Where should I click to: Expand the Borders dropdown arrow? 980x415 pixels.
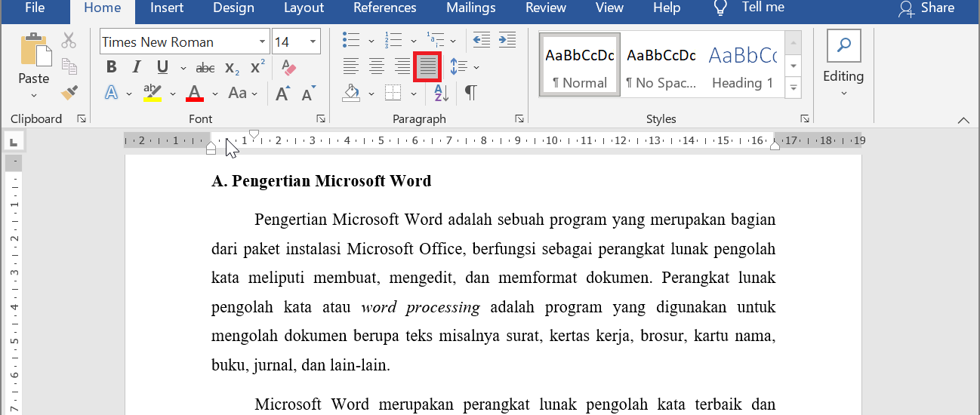coord(414,94)
